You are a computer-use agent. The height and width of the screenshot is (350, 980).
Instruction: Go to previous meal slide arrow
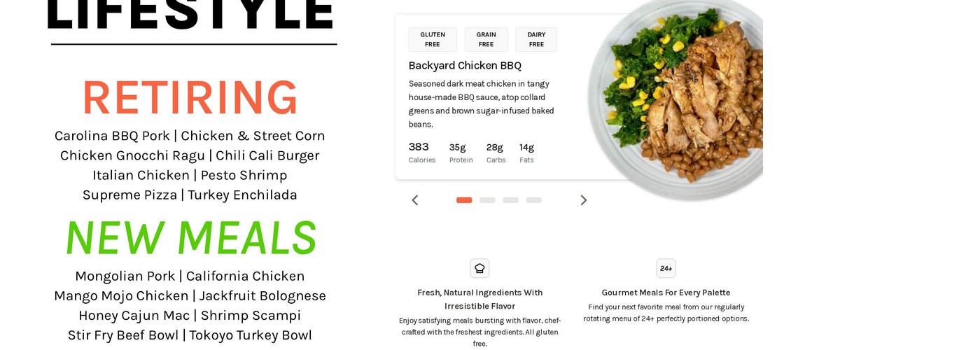[415, 200]
